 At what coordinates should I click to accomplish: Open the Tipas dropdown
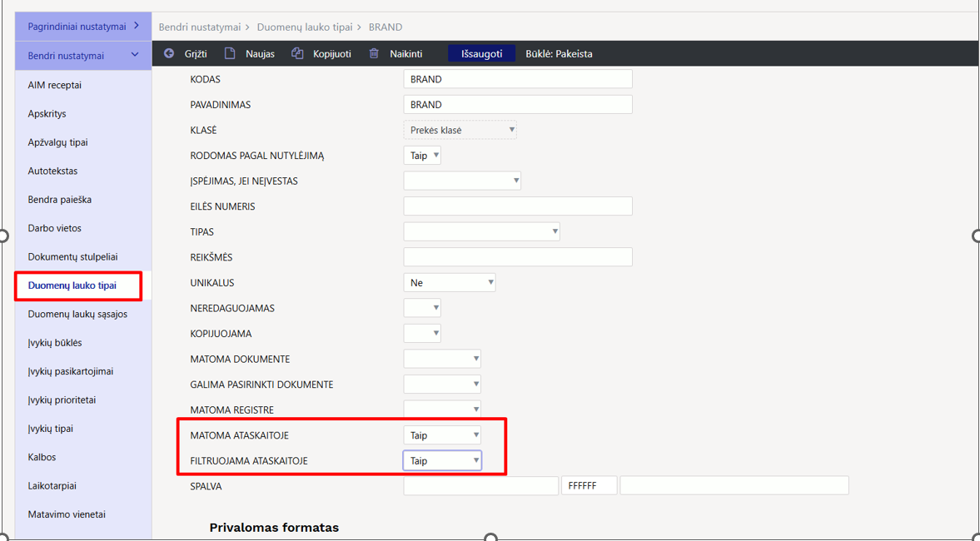tap(482, 231)
